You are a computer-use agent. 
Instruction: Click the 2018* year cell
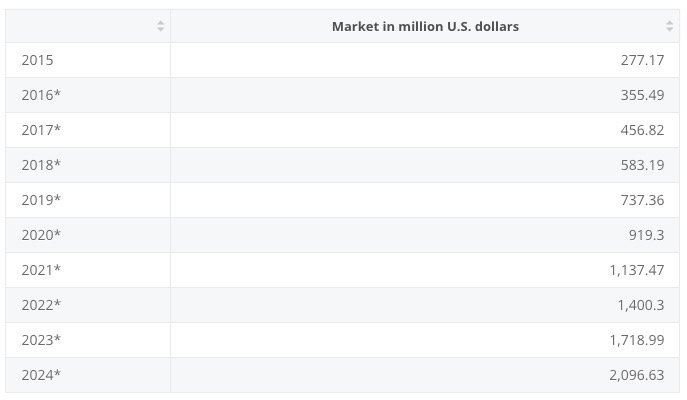(x=41, y=165)
